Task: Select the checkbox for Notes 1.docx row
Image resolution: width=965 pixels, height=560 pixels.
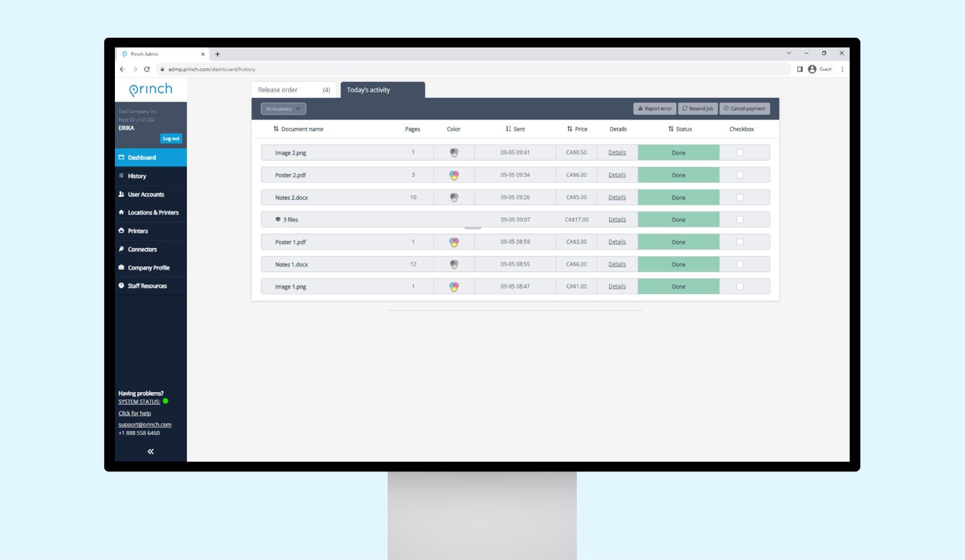Action: [740, 265]
